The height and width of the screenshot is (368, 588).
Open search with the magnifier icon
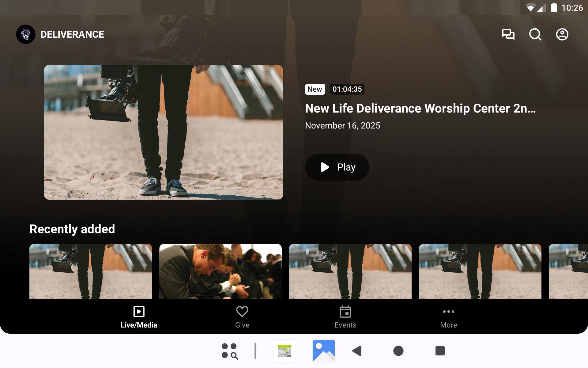pos(535,34)
